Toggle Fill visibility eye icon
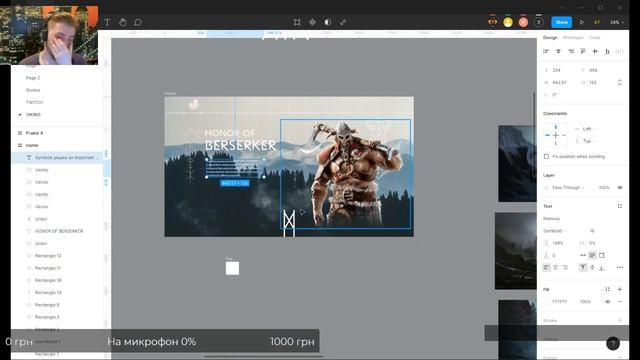This screenshot has width=640, height=360. [x=608, y=302]
